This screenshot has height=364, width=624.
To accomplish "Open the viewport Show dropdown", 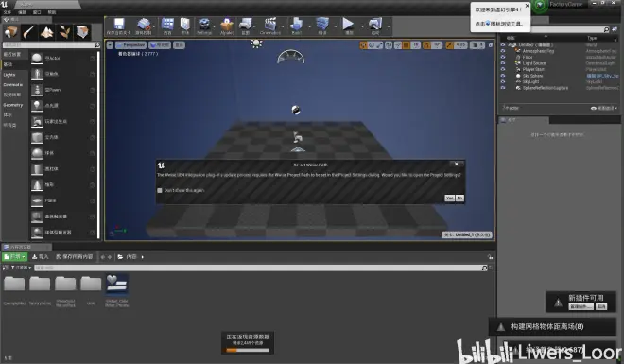I will [179, 45].
